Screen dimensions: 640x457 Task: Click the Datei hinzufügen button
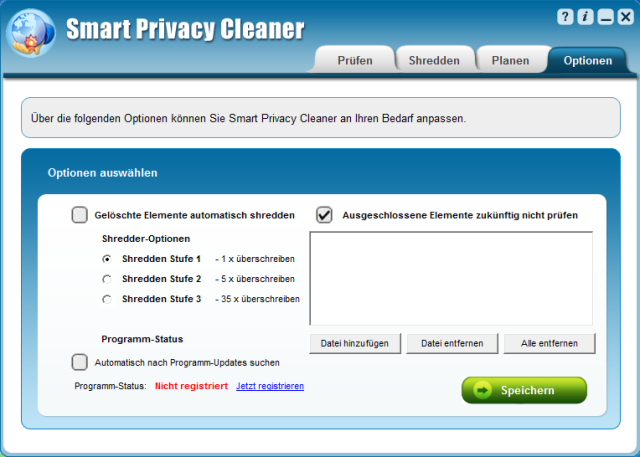[355, 344]
